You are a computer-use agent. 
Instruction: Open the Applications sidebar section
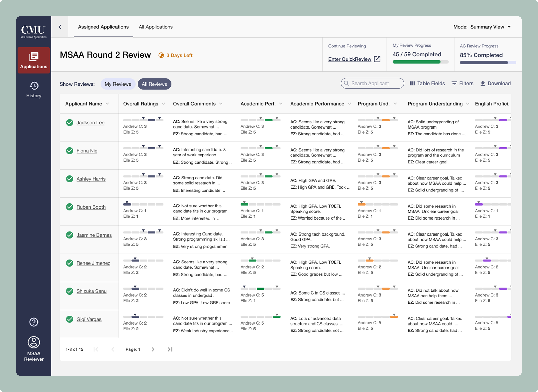tap(34, 60)
